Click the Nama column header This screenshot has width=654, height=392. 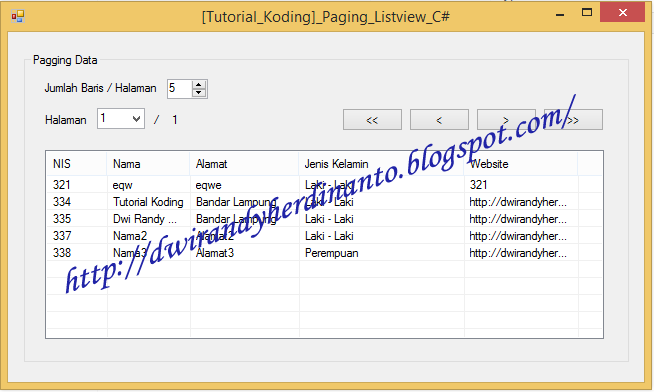click(148, 164)
